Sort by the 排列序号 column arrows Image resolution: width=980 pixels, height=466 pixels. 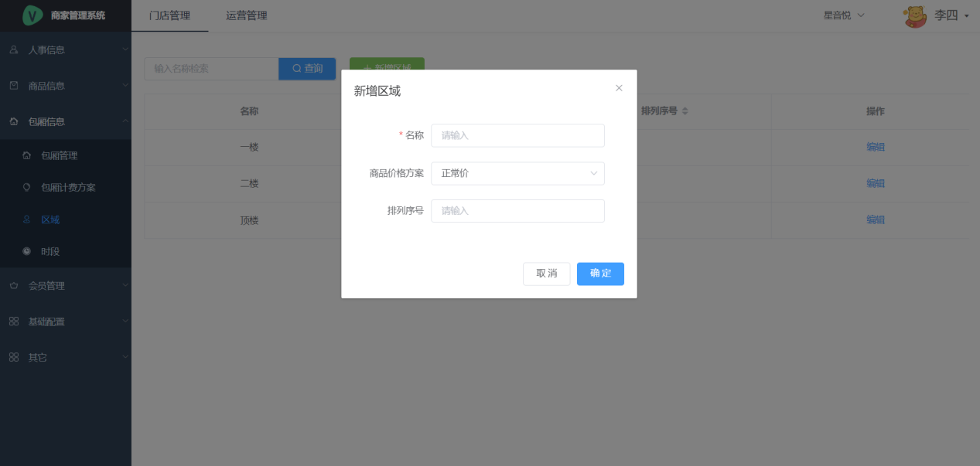(x=685, y=111)
